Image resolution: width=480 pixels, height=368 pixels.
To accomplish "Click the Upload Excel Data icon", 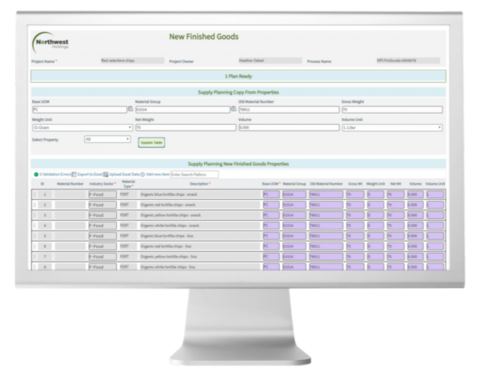I will pos(105,174).
